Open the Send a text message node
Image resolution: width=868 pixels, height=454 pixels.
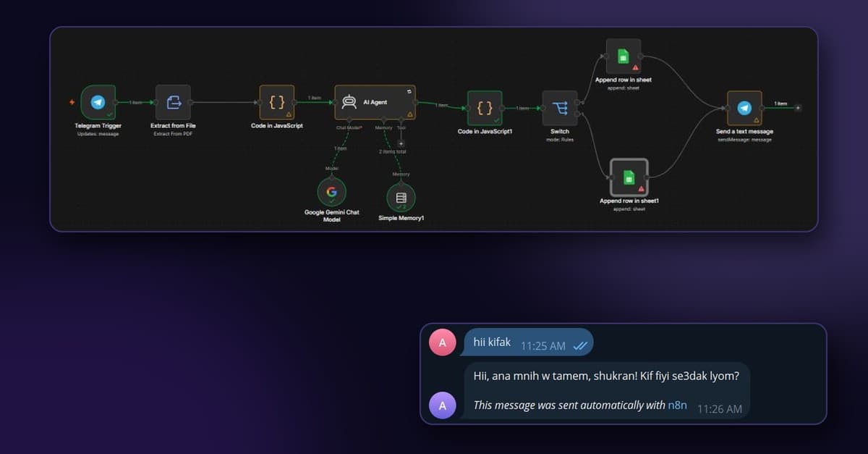pos(744,109)
